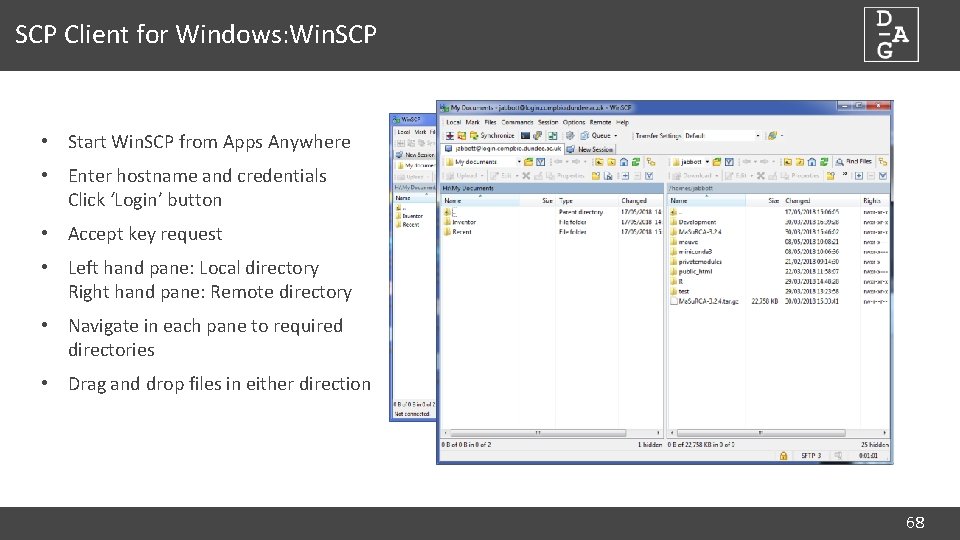Select the jabbott session tab
960x540 pixels.
point(503,149)
